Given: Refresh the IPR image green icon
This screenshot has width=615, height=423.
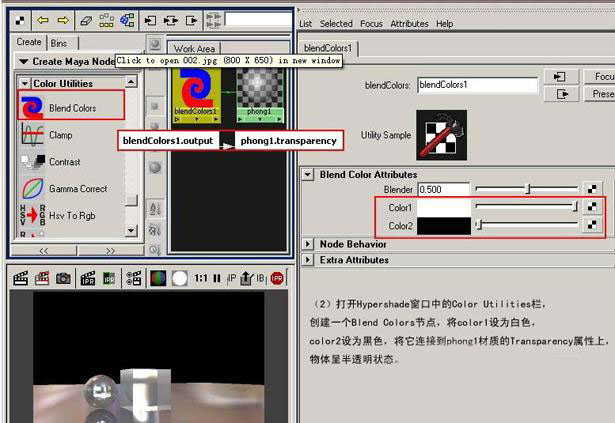Looking at the screenshot, I should coord(109,279).
